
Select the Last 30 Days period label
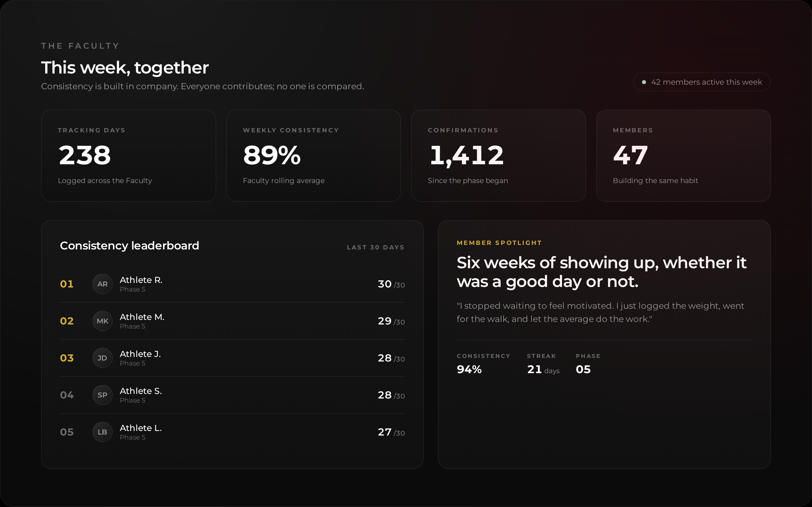[x=376, y=247]
